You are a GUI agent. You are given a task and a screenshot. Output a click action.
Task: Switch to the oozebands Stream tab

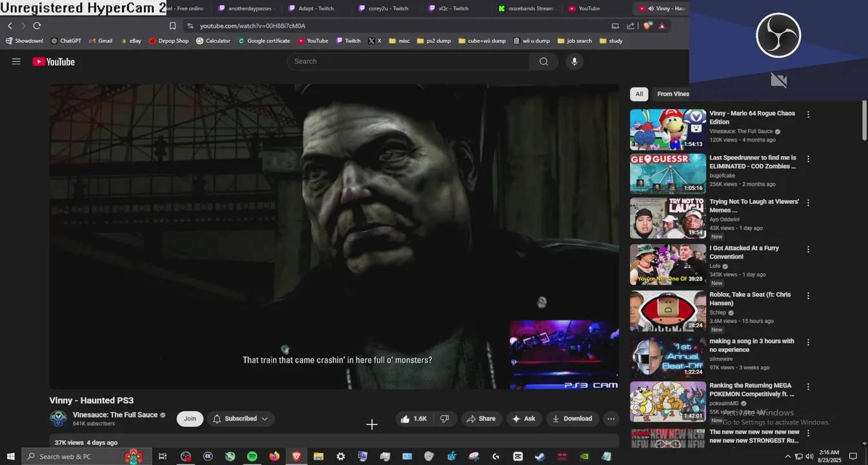526,8
